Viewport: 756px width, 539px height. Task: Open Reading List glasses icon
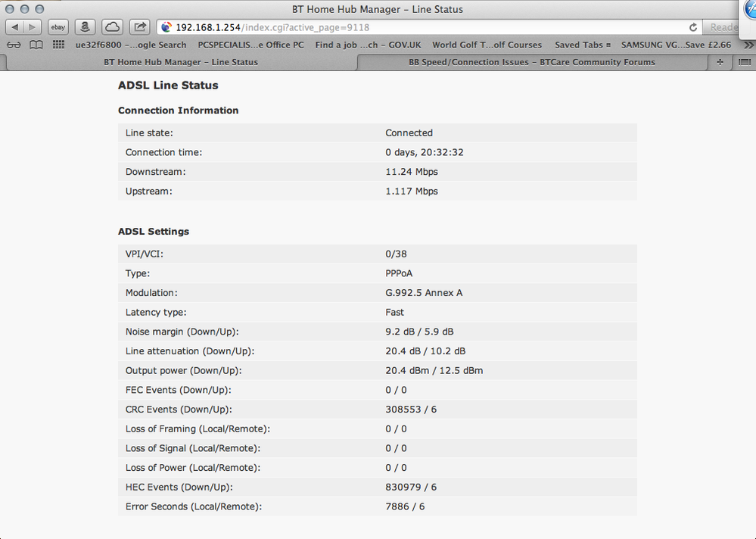[x=14, y=45]
